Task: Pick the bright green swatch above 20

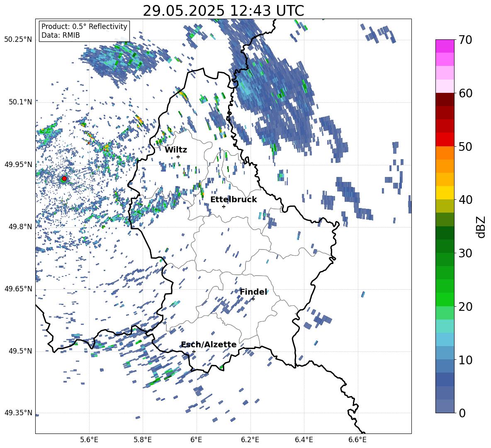Action: coord(445,299)
